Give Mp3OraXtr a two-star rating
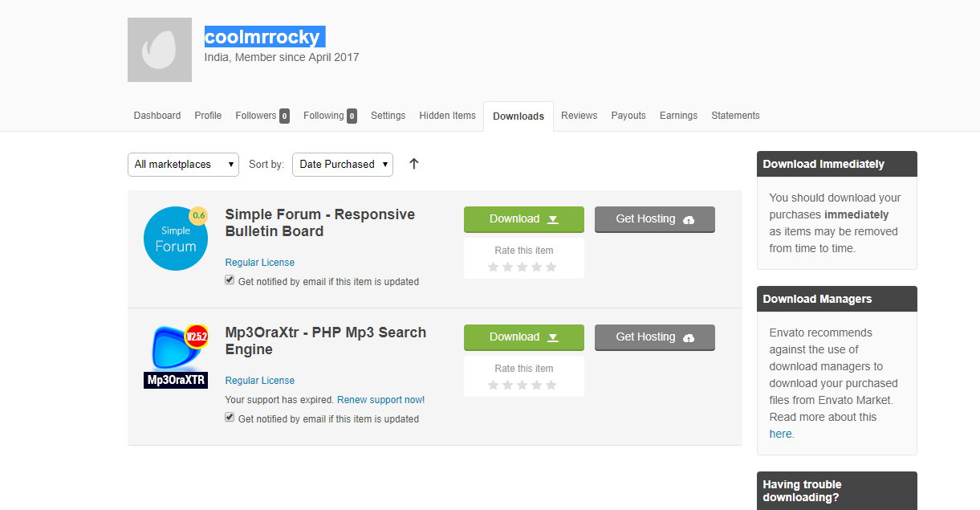Image resolution: width=980 pixels, height=510 pixels. 508,385
